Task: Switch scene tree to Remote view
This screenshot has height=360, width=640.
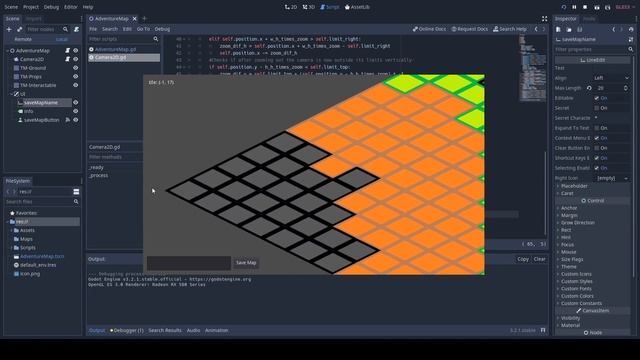Action: (23, 39)
